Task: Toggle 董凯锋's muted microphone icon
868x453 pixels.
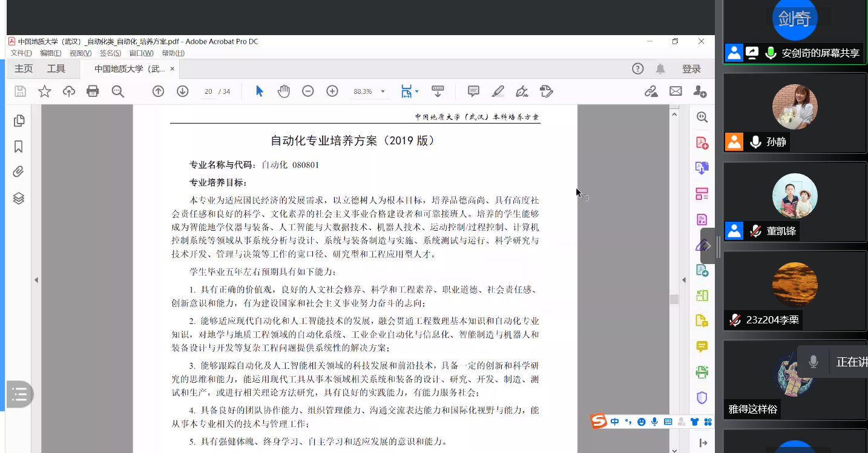Action: [x=755, y=231]
